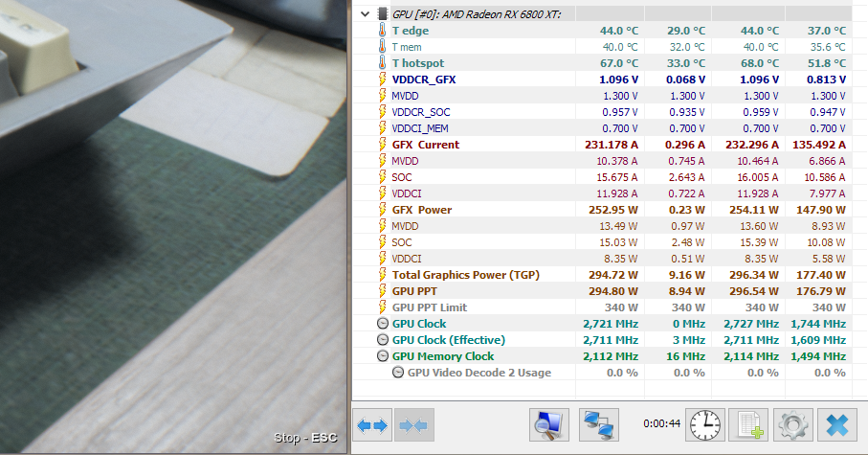Screen dimensions: 868x455
Task: Click the clock icon beside GPU Clock (Effective)
Action: (x=383, y=340)
